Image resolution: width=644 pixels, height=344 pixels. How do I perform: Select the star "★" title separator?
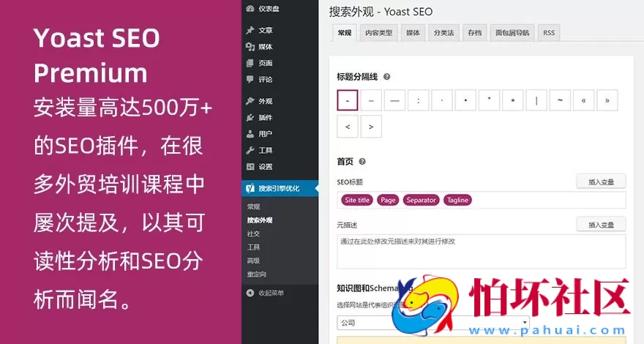(x=512, y=100)
